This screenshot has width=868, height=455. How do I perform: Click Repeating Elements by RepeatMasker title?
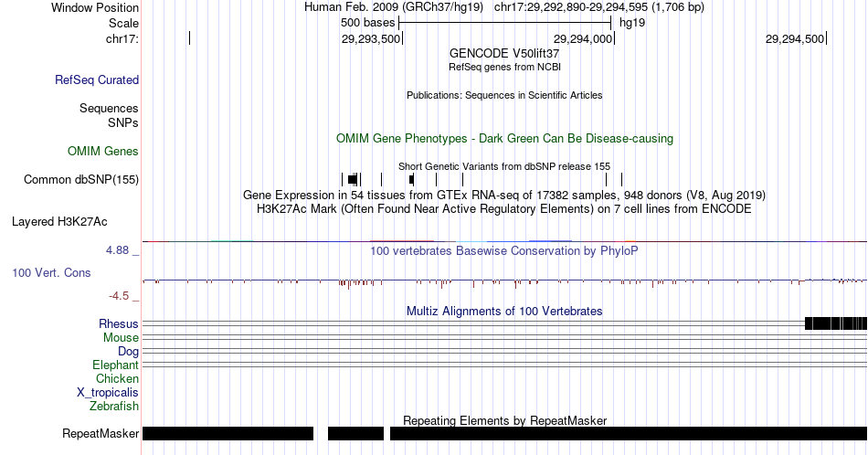[x=504, y=420]
